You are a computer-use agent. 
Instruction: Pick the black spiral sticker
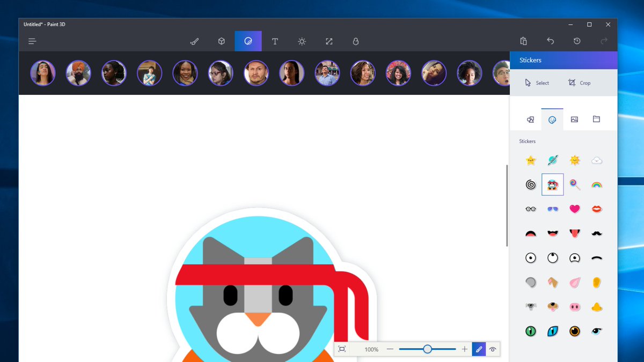(531, 184)
